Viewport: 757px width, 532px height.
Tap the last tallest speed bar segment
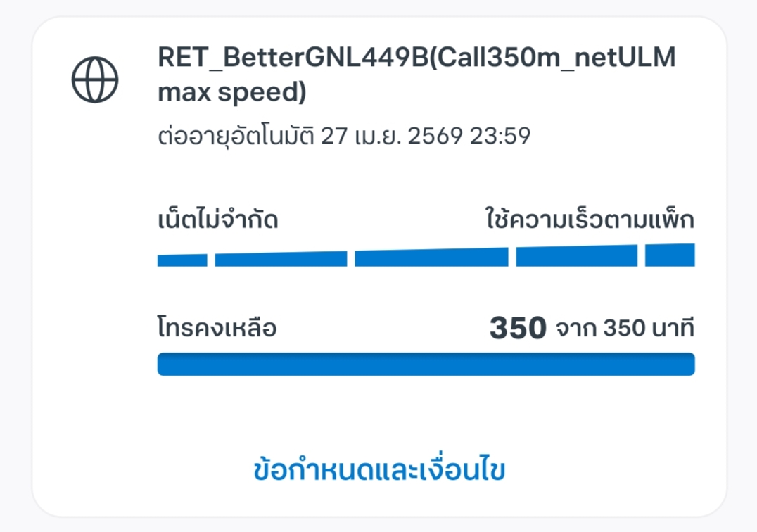[x=670, y=255]
